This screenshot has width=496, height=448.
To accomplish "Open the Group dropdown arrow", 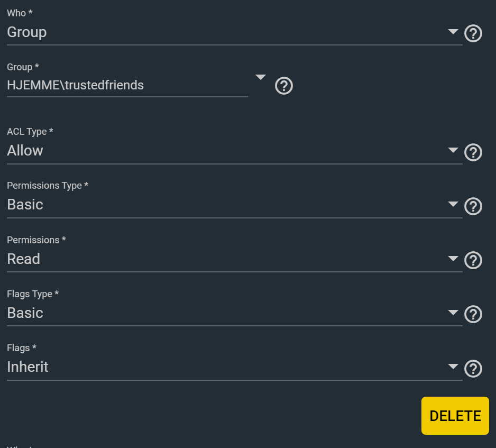I will pos(260,77).
